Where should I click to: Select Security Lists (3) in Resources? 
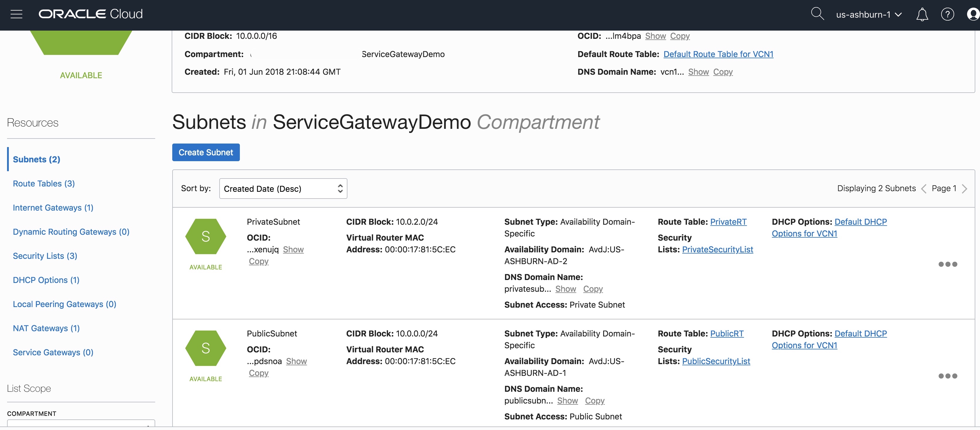coord(45,256)
